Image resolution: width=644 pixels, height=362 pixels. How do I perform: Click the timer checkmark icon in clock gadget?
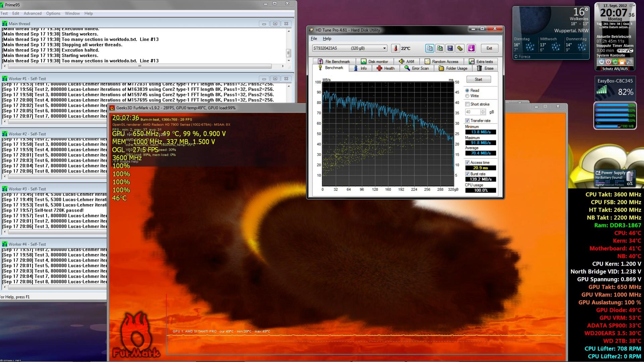627,51
